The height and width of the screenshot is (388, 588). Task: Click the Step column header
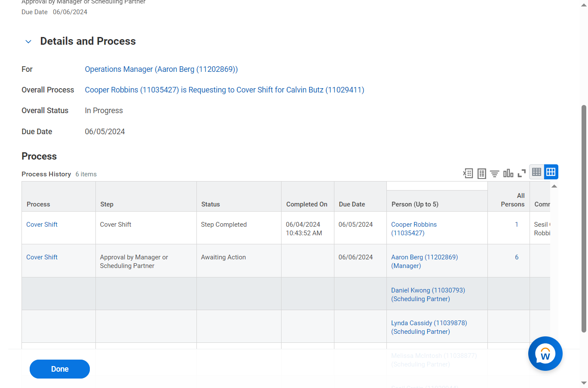coord(146,197)
